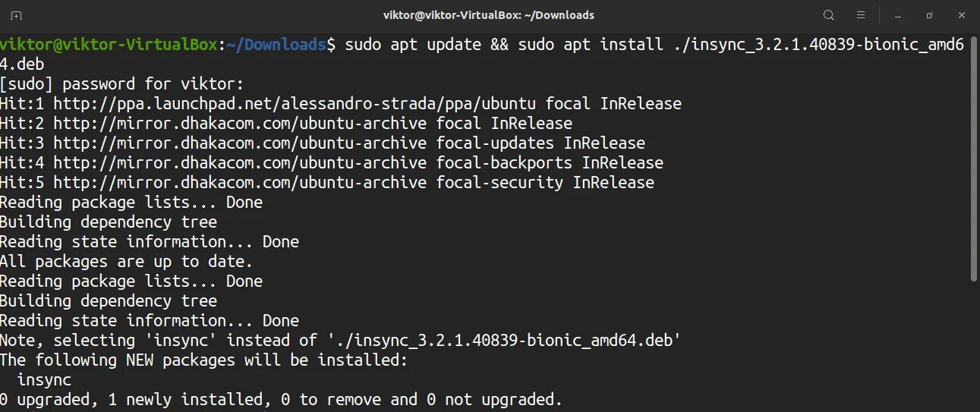Image resolution: width=980 pixels, height=412 pixels.
Task: Click the mirror URL on the focal-security line
Action: (240, 183)
